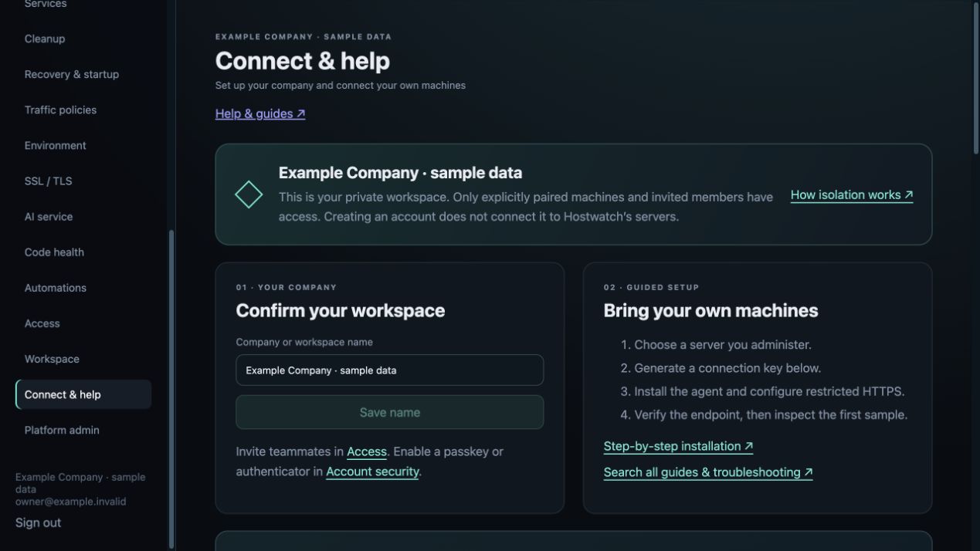980x551 pixels.
Task: Click the diamond workspace icon
Action: pos(249,194)
